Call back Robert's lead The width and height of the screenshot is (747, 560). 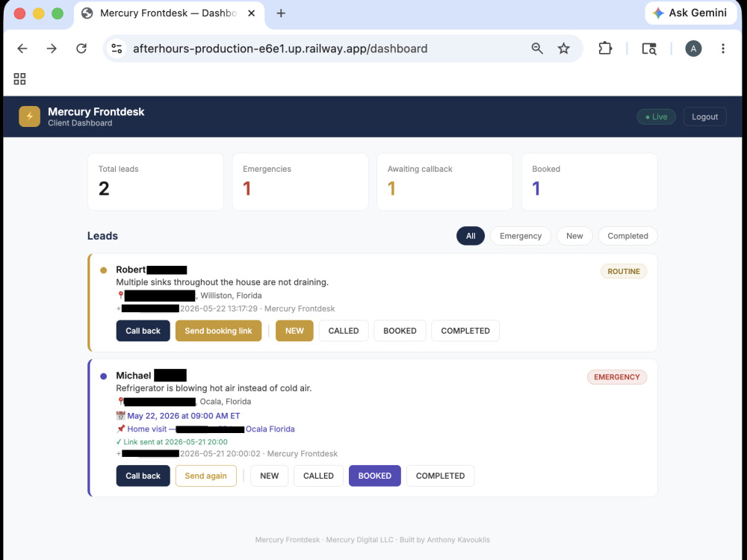pos(143,331)
